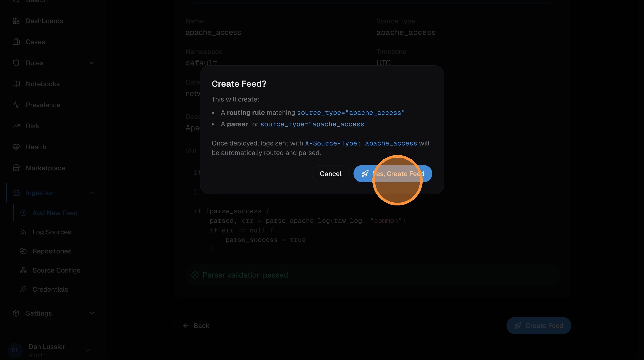Click the Rules shield icon
644x360 pixels.
point(16,63)
